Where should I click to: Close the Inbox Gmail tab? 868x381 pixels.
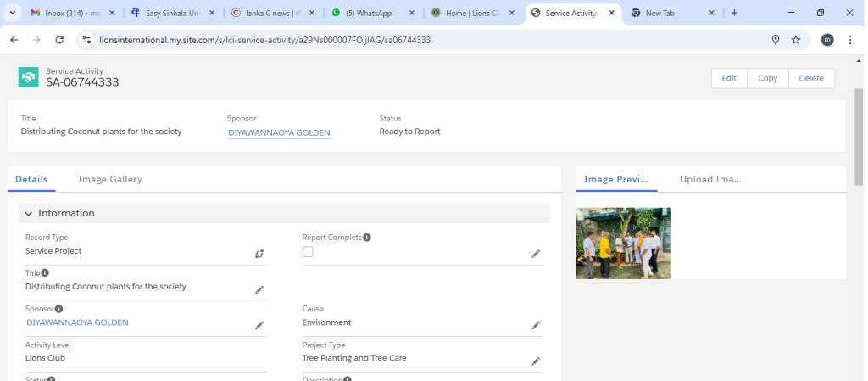113,13
